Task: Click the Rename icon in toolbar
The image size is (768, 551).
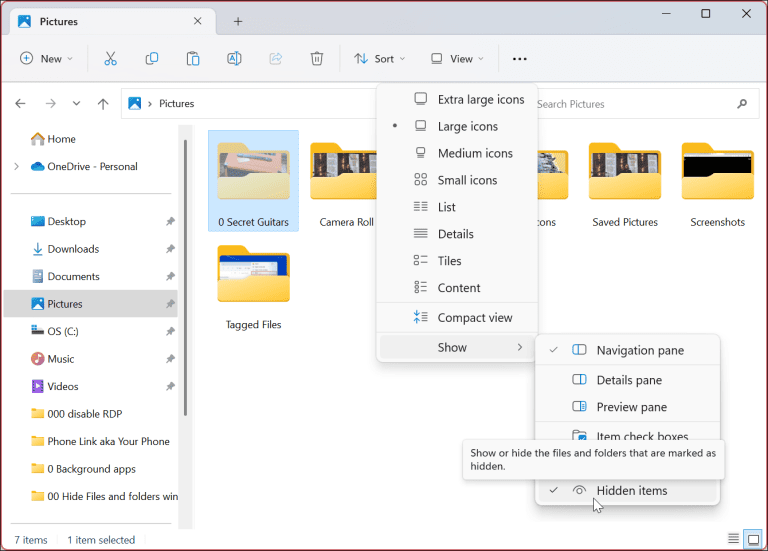Action: [234, 59]
